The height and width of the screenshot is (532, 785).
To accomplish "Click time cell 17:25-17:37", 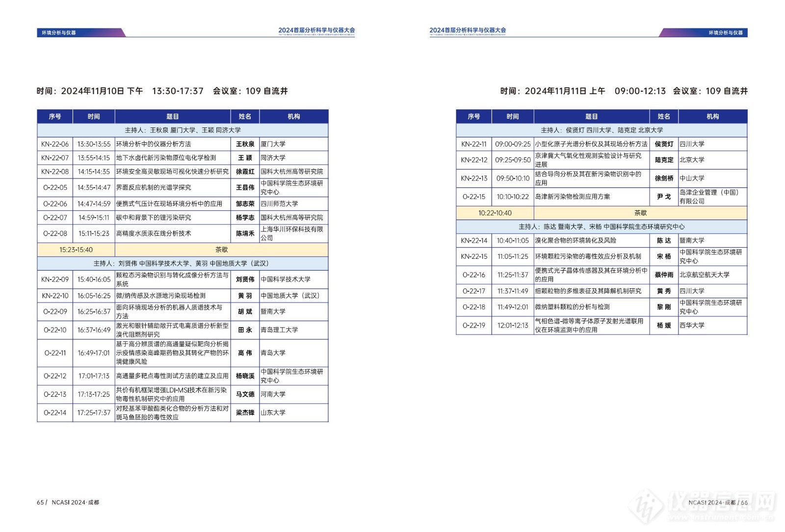I will click(x=94, y=413).
